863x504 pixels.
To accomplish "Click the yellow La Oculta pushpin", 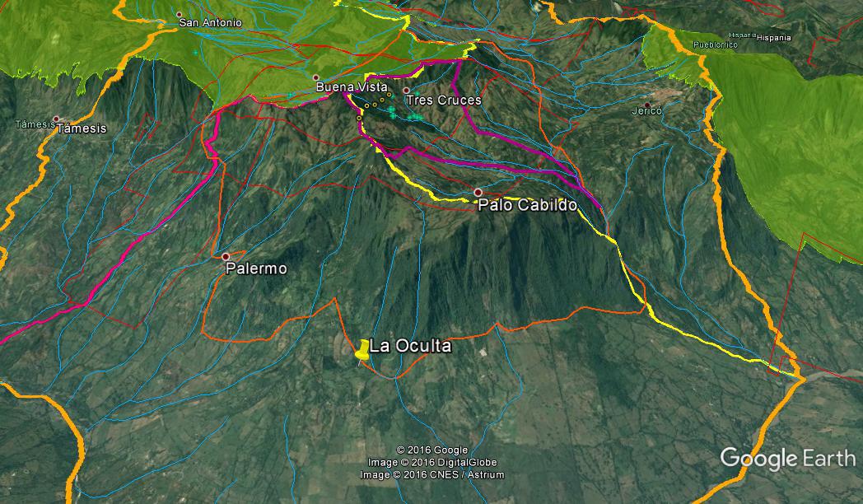I will point(362,350).
